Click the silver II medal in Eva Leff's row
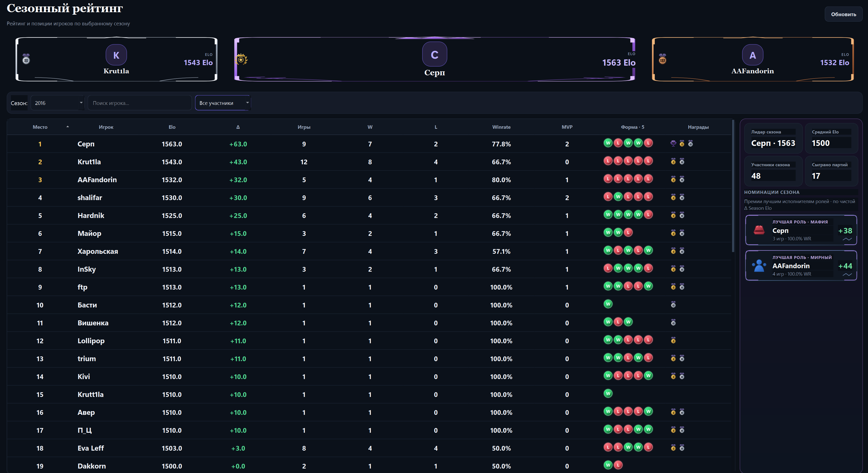 point(682,448)
